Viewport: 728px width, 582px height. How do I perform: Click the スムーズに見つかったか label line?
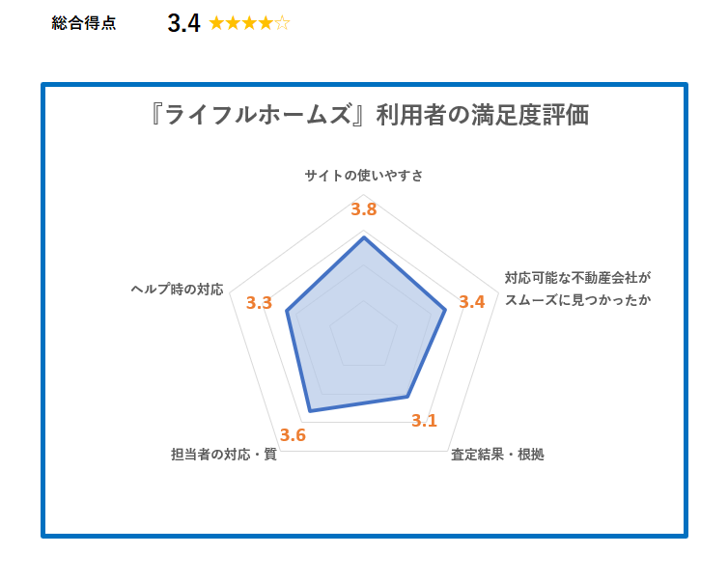577,300
